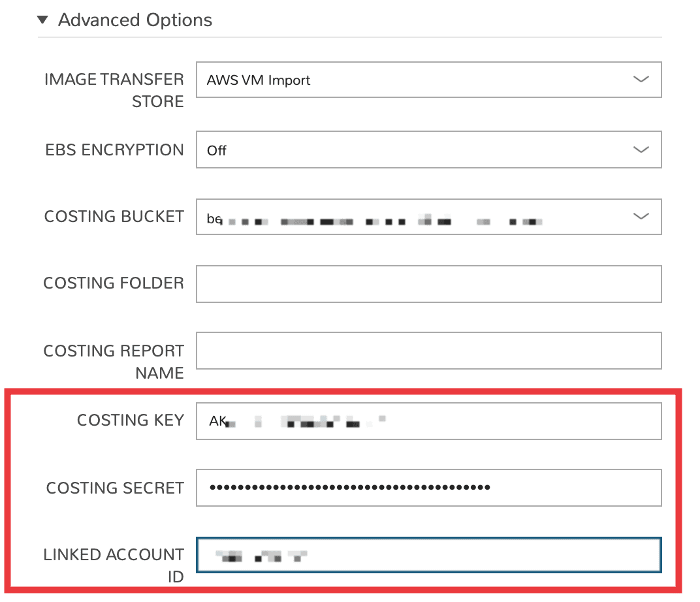Click the COSTING REPORT NAME label
The height and width of the screenshot is (602, 700).
click(114, 362)
